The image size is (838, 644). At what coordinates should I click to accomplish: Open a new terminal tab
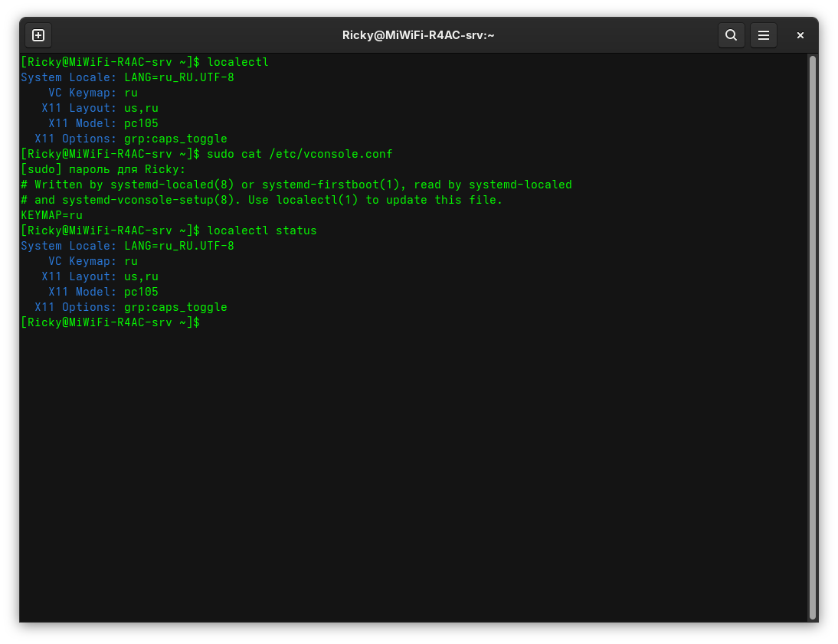[38, 35]
